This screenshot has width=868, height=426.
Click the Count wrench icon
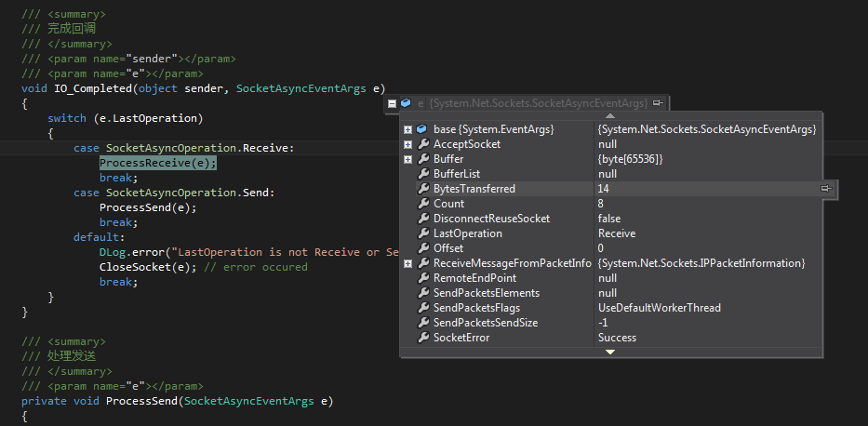pyautogui.click(x=423, y=204)
